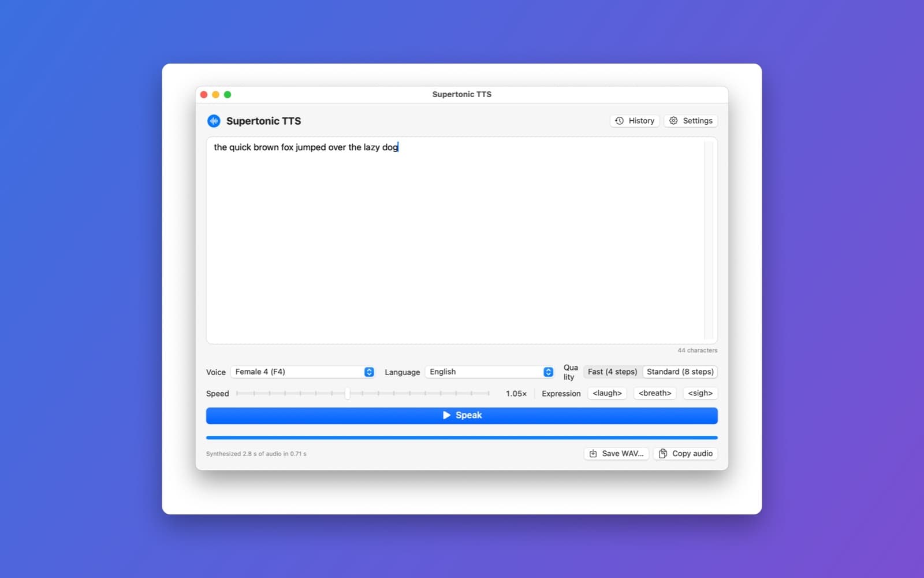Open the Voice dropdown showing Female 4 (F4)

[303, 372]
